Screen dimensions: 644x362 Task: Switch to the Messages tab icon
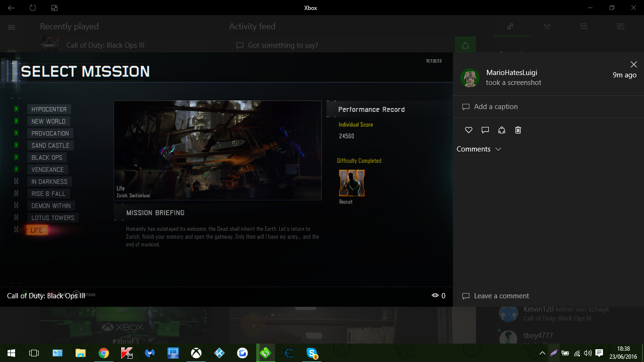click(584, 27)
